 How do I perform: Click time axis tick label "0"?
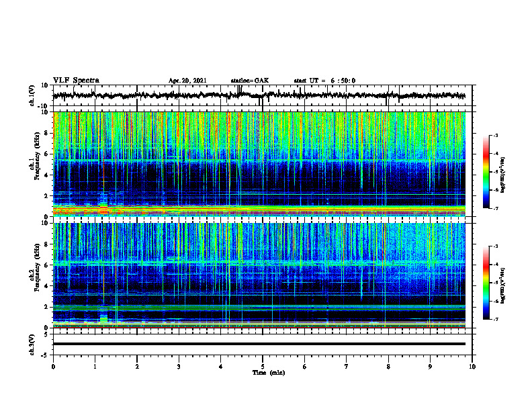pos(53,367)
